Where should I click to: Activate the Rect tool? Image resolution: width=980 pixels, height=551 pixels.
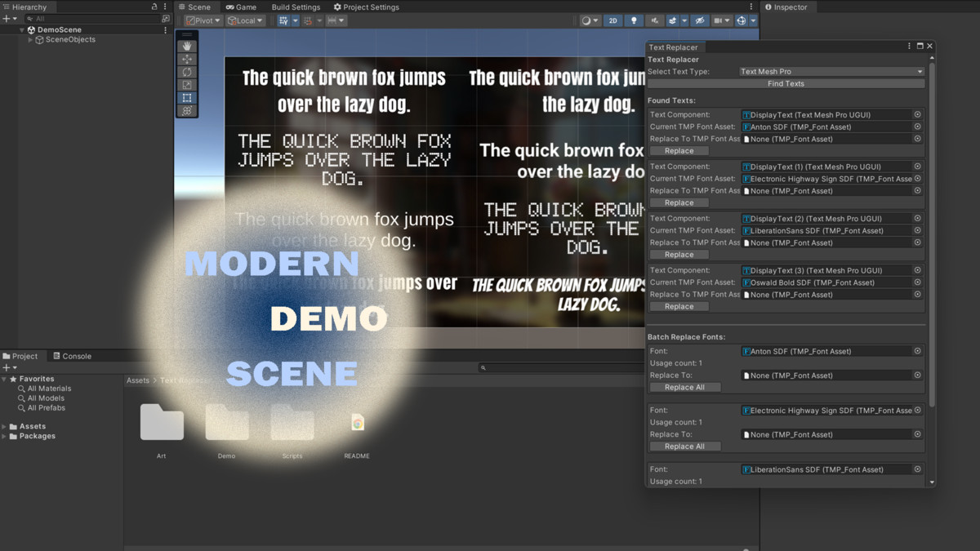pyautogui.click(x=187, y=98)
